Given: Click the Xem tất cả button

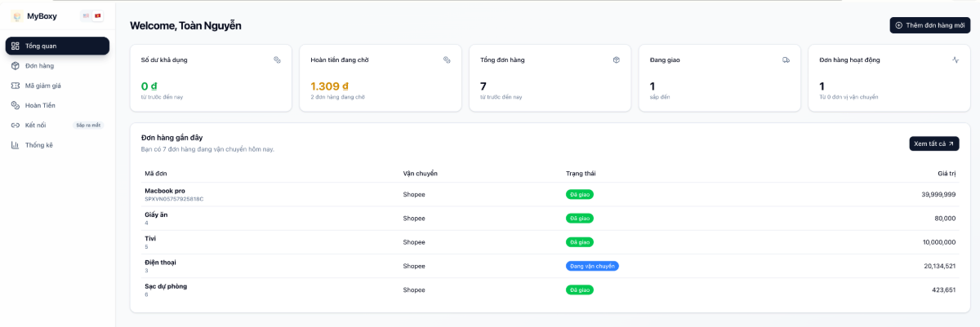Looking at the screenshot, I should point(933,144).
